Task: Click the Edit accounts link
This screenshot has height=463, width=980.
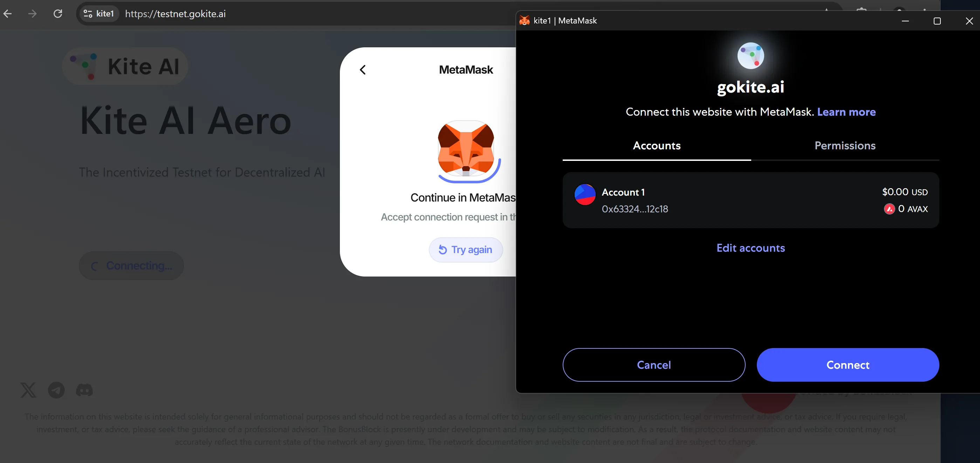Action: tap(751, 248)
